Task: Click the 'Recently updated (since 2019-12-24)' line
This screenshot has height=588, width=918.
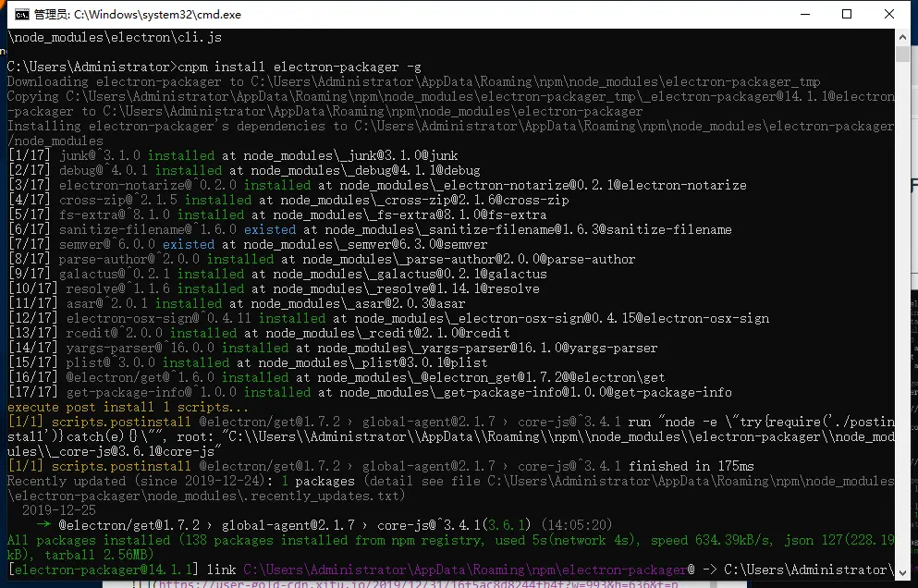Action: click(x=451, y=488)
